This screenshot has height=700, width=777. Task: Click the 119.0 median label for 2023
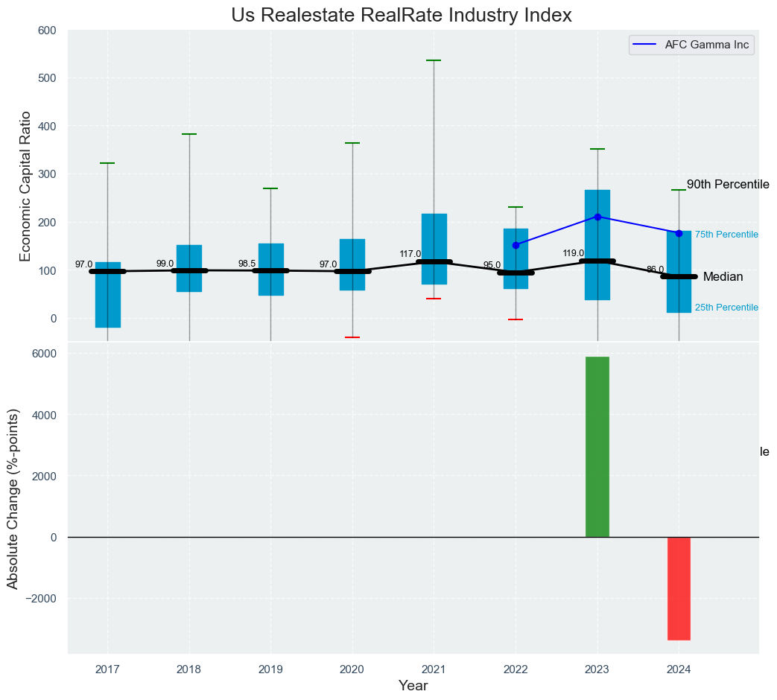[x=573, y=253]
